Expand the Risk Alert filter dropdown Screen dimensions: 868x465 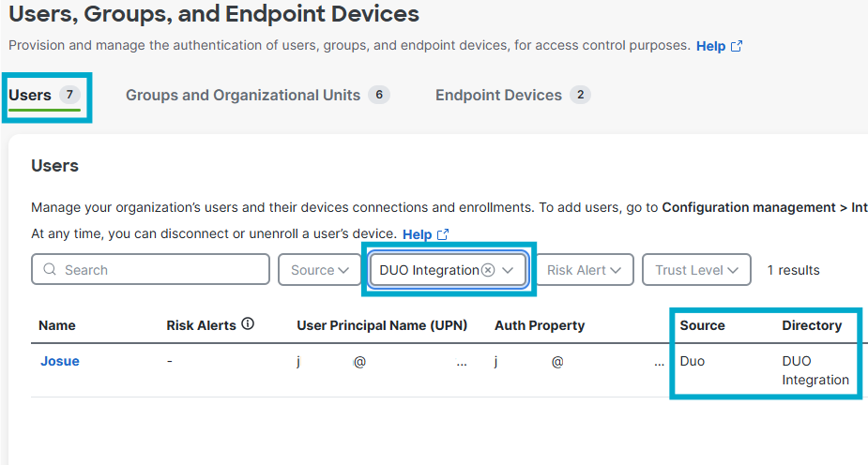584,270
